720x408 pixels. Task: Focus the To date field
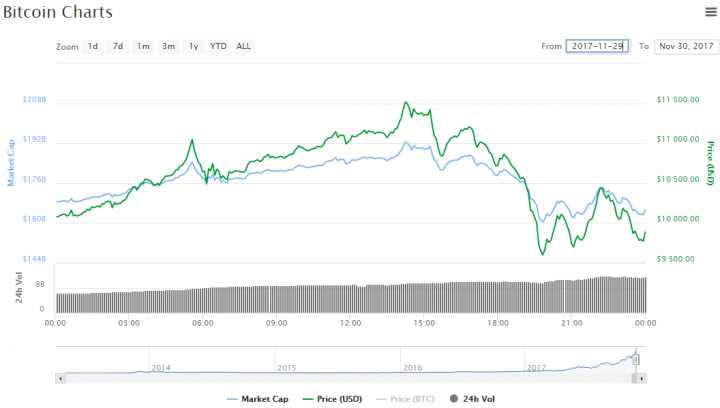[686, 46]
